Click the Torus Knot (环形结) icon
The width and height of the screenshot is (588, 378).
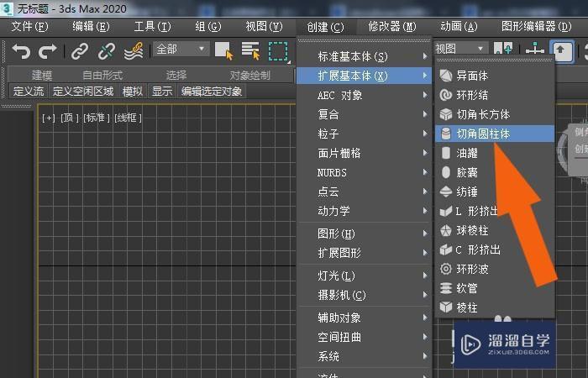tap(445, 95)
